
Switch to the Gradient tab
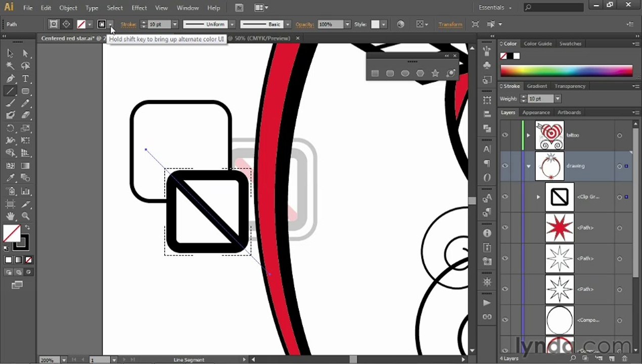537,86
